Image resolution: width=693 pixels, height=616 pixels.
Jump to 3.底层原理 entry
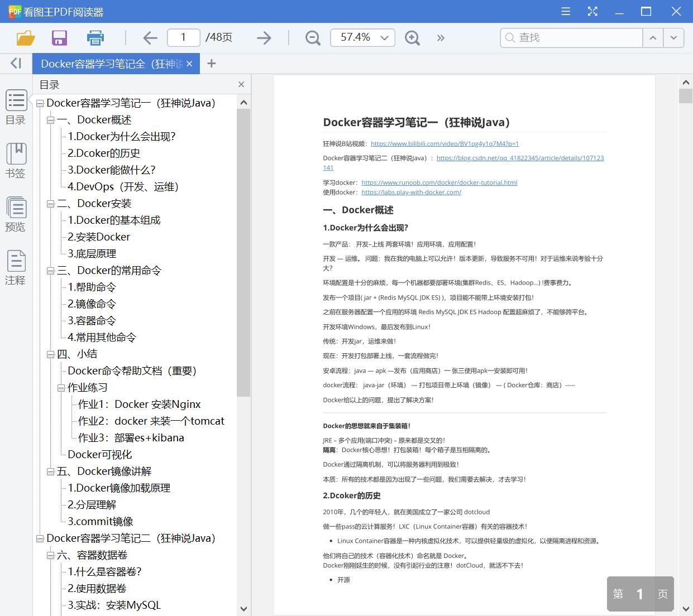[x=92, y=254]
